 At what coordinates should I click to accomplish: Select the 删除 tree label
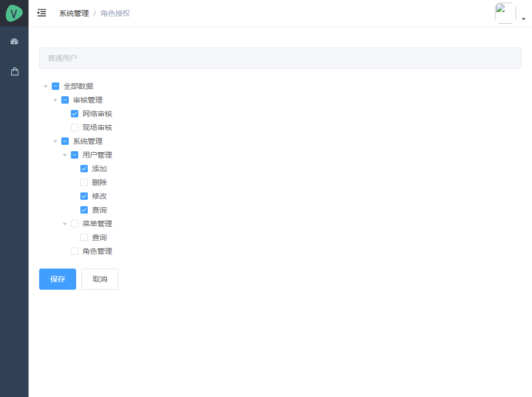(99, 182)
